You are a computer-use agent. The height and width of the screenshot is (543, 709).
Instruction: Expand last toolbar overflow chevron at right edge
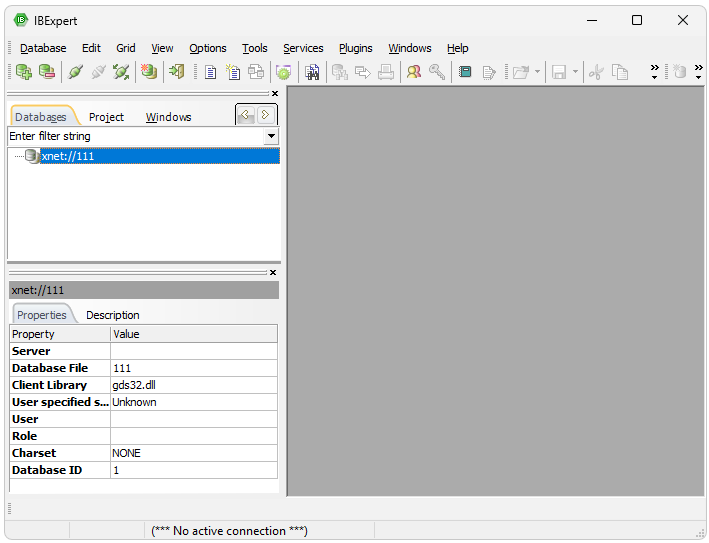pos(699,72)
